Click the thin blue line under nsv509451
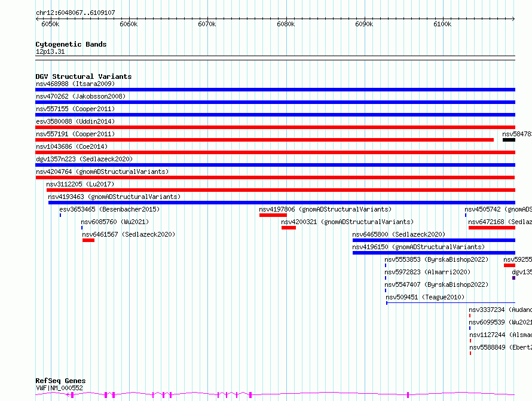Viewport: 532px width, 401px height. (451, 302)
